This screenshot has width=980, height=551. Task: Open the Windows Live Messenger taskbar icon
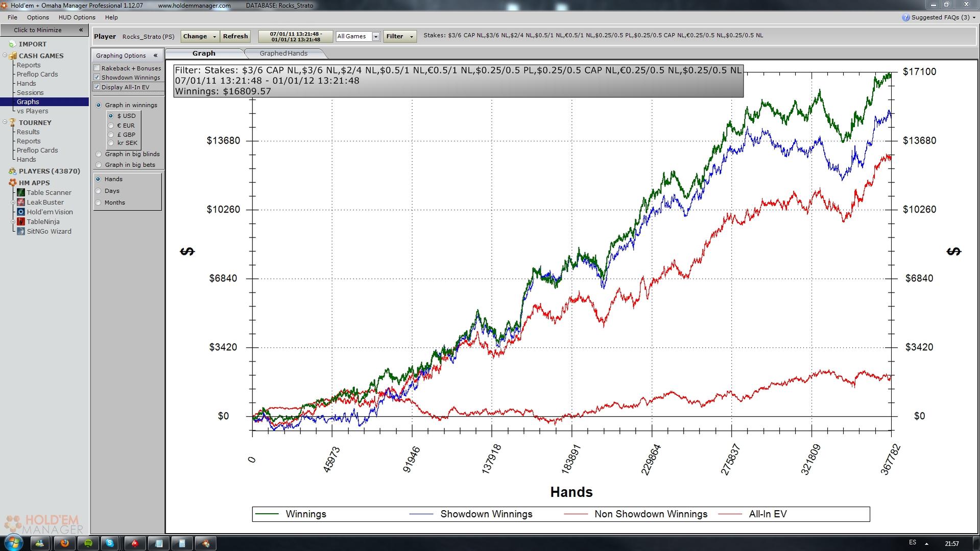[39, 543]
